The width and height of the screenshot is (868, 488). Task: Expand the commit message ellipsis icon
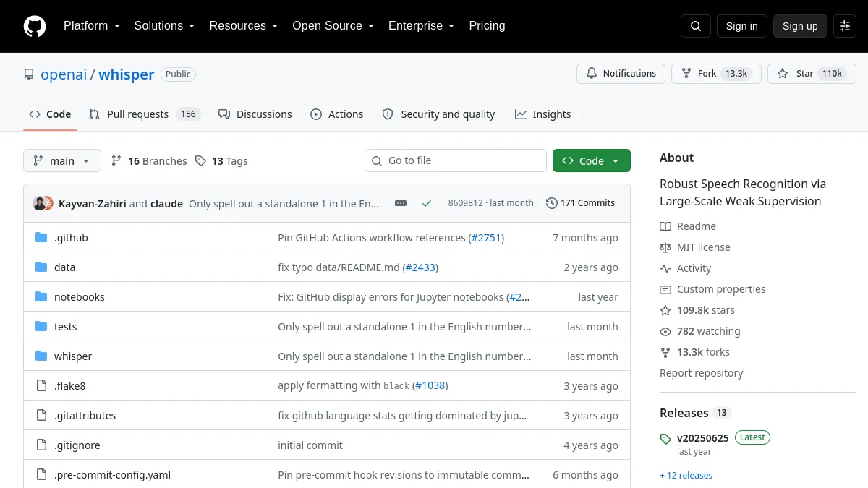coord(401,203)
